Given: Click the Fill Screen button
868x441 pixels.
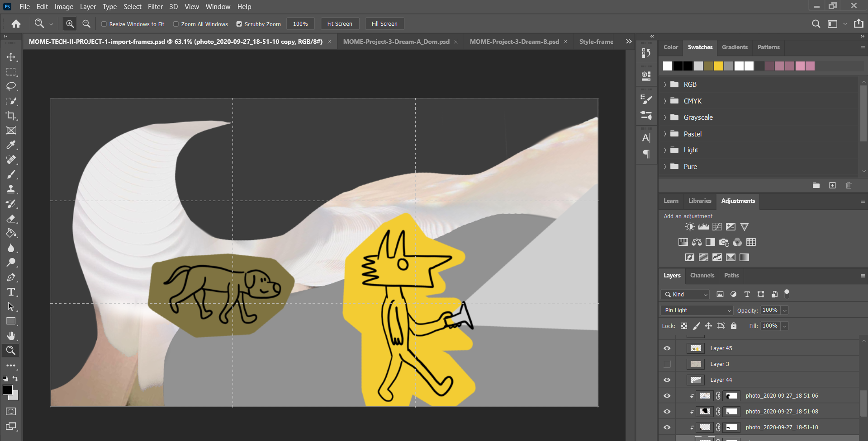Looking at the screenshot, I should pos(384,24).
